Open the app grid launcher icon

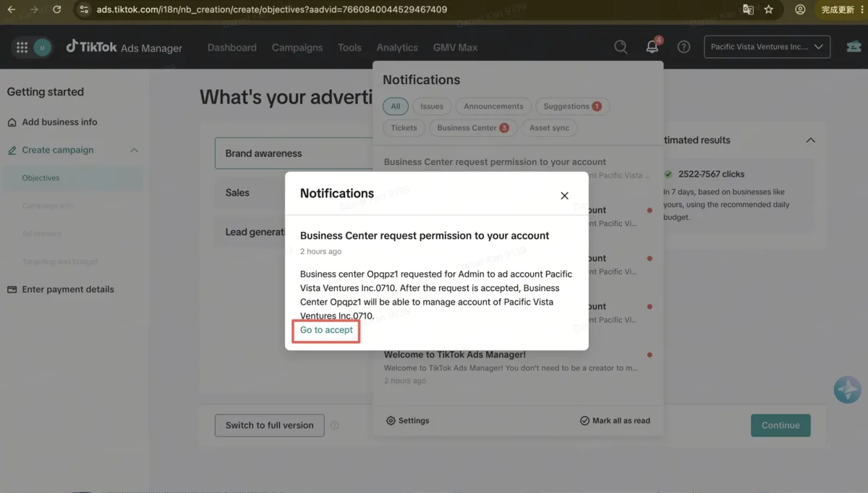[22, 48]
